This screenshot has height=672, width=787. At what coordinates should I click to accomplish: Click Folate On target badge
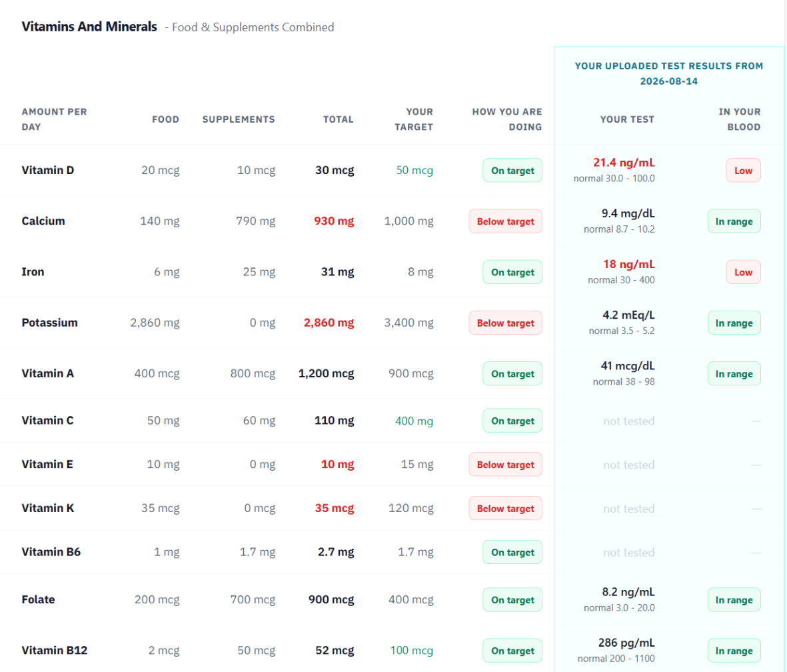pos(512,600)
